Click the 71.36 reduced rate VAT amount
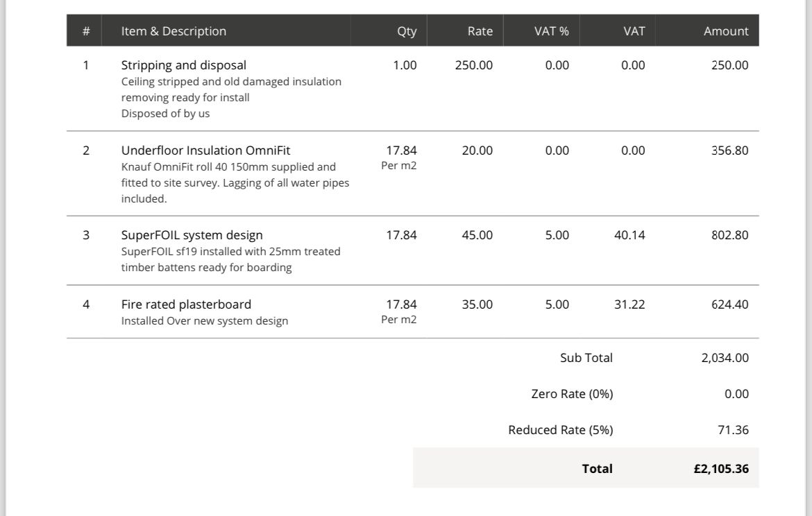 coord(733,430)
